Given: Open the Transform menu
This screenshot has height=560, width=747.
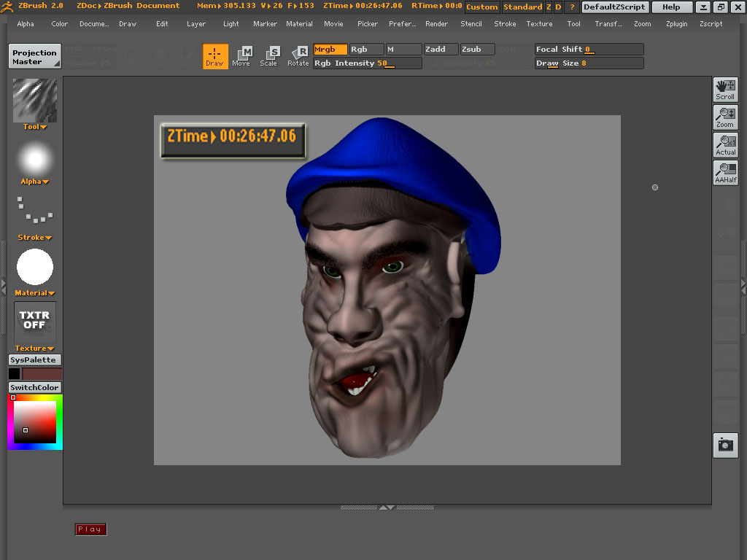Looking at the screenshot, I should click(x=608, y=24).
